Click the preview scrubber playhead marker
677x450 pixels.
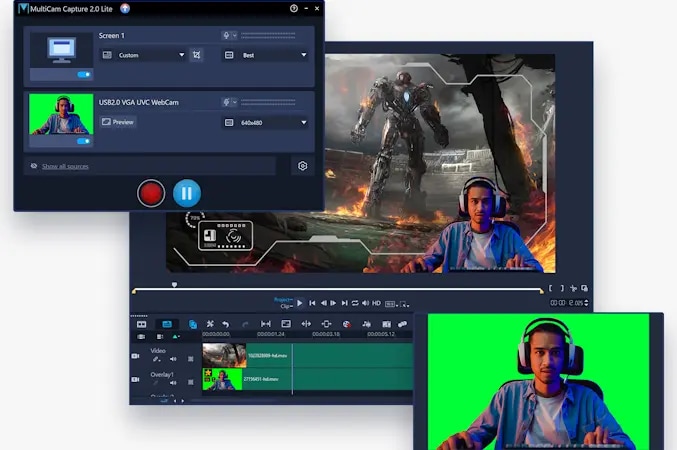click(174, 285)
